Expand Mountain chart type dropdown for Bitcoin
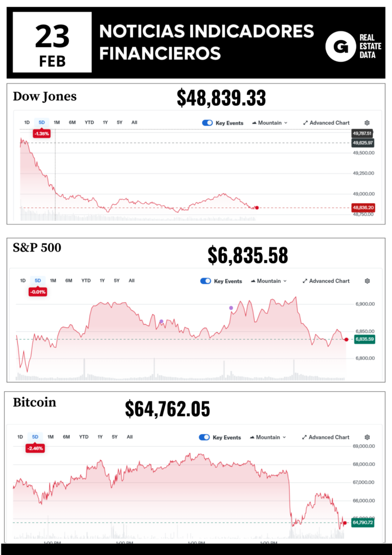Screen dimensions: 392x555 coord(268,437)
